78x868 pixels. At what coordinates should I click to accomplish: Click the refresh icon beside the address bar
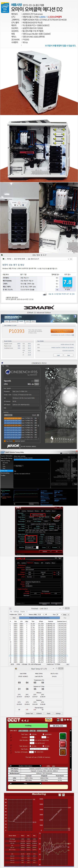pos(71,259)
